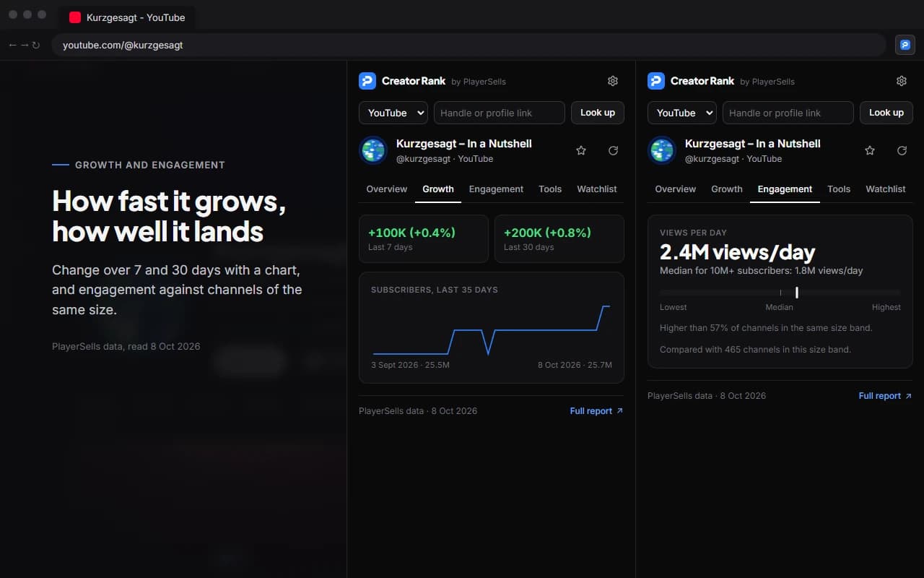Image resolution: width=924 pixels, height=578 pixels.
Task: Open Tools tab in right panel
Action: click(839, 189)
